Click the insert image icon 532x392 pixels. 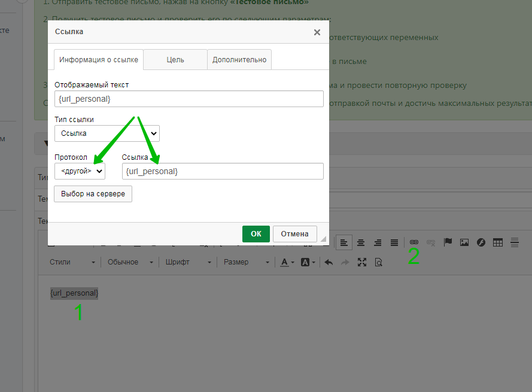point(464,242)
